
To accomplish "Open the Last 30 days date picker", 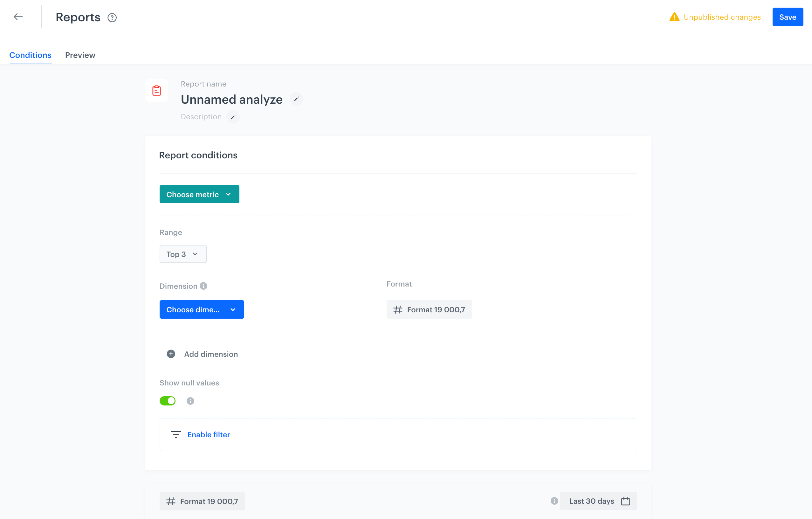I will [x=599, y=501].
